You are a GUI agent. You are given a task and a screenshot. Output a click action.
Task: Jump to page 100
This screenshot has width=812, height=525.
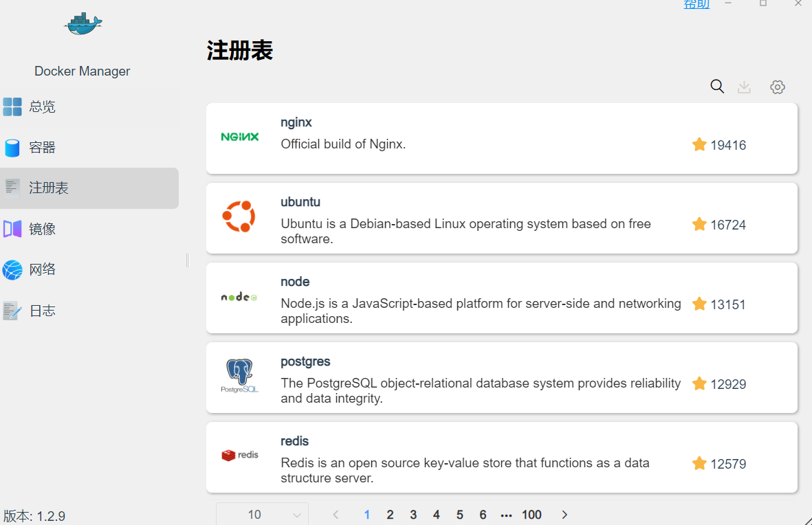coord(531,515)
